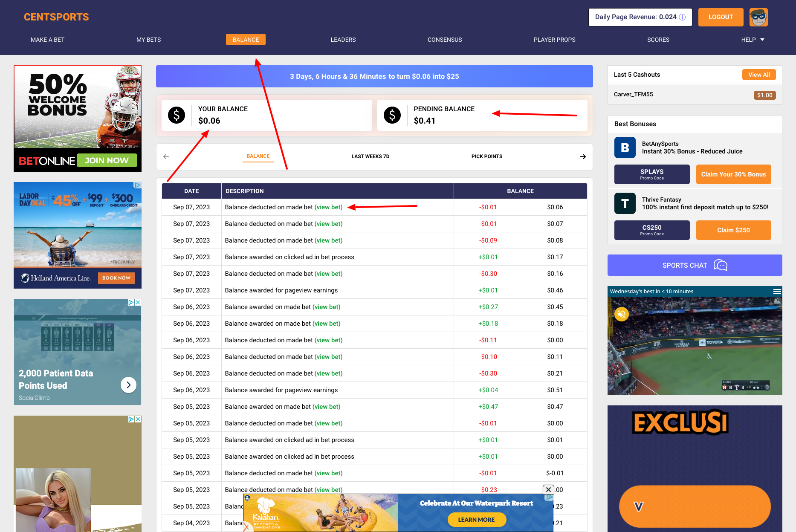Click Claim Your 30% Bonus button
This screenshot has height=532, width=796.
[x=733, y=174]
